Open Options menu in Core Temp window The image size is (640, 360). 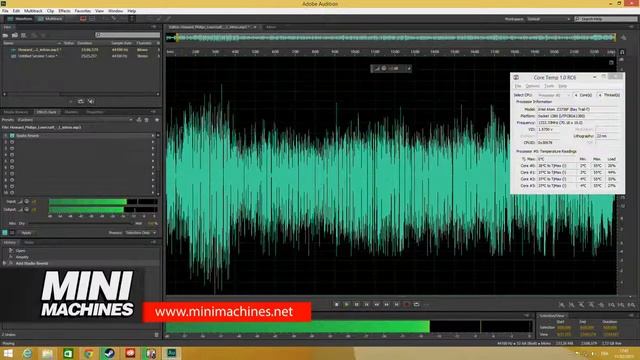pos(533,86)
